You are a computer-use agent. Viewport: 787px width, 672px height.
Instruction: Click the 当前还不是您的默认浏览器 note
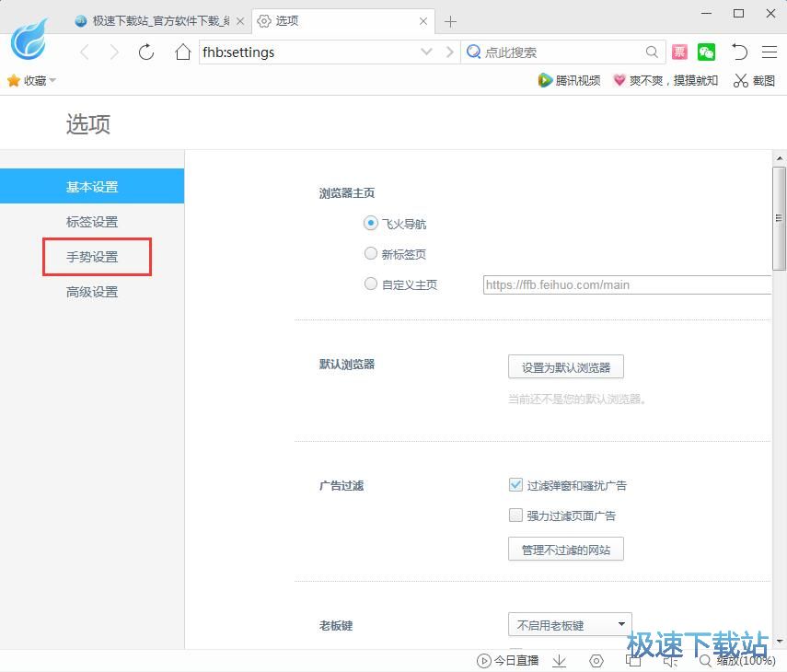[577, 399]
